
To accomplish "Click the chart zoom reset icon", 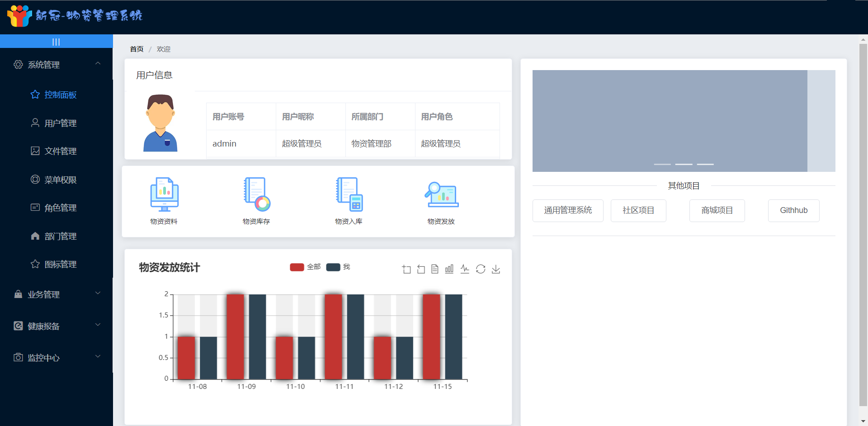I will click(x=421, y=269).
